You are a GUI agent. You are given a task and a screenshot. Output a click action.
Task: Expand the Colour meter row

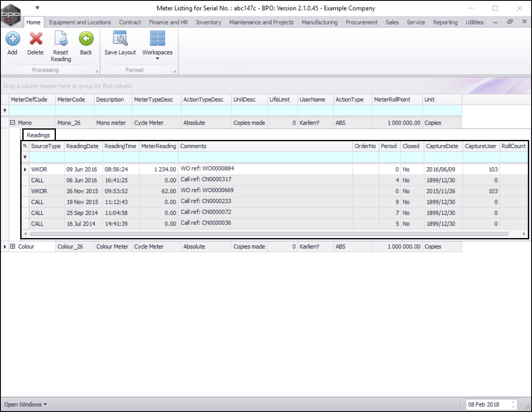pyautogui.click(x=12, y=246)
